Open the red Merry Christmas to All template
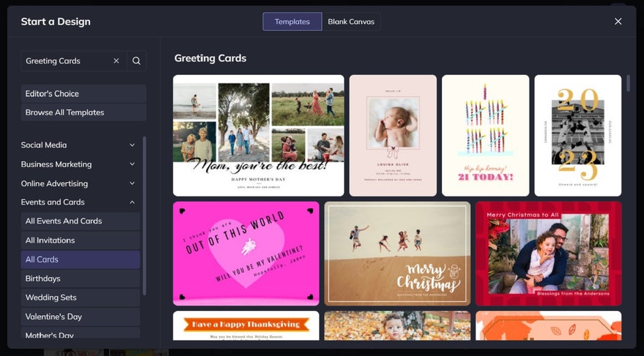This screenshot has height=356, width=644. tap(548, 253)
